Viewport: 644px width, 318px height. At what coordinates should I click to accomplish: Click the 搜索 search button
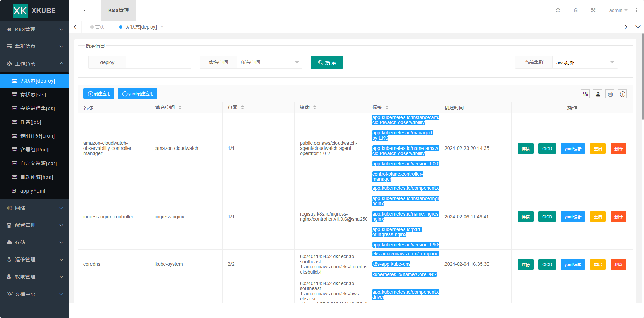[327, 62]
